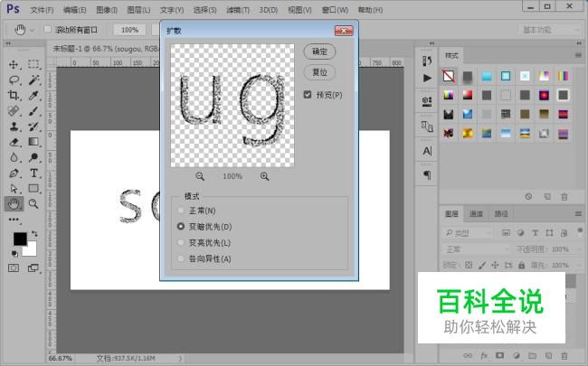The width and height of the screenshot is (588, 366).
Task: Close the 扩散 dialog
Action: click(x=344, y=31)
